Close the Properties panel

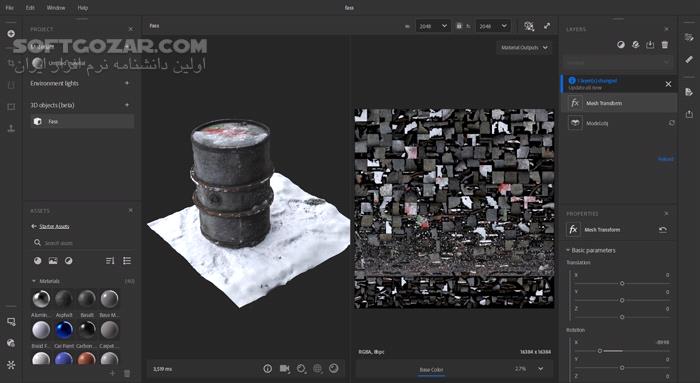pyautogui.click(x=667, y=213)
